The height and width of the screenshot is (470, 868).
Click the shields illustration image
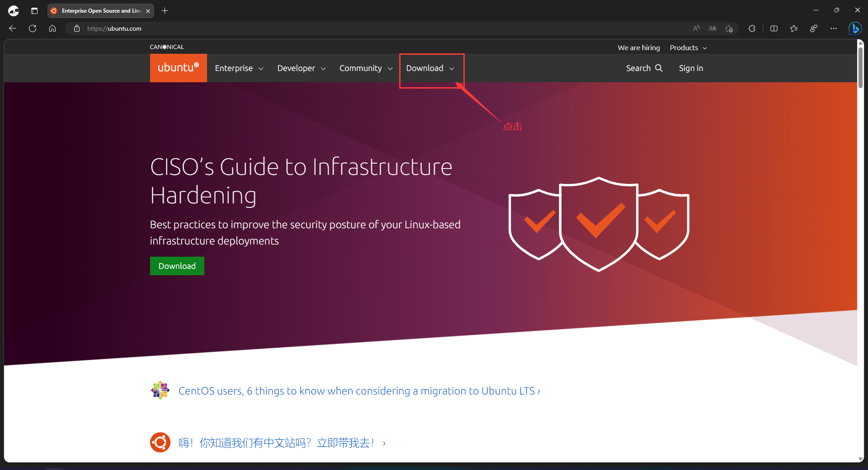[599, 224]
